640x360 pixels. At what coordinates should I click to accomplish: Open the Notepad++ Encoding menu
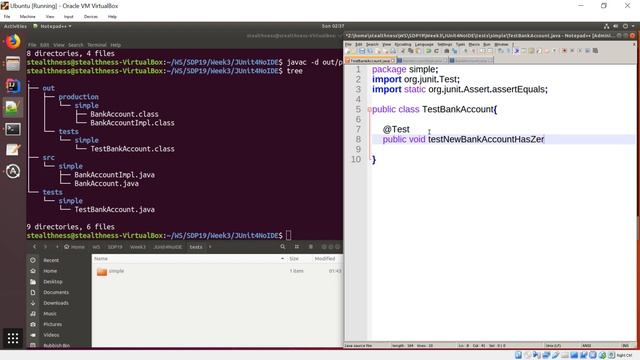tap(402, 44)
